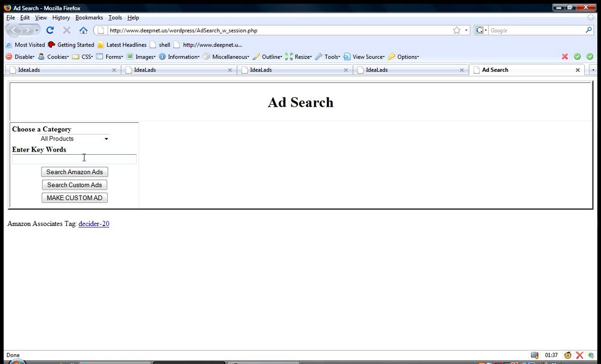Open the File menu
Viewport: 601px width, 364px height.
click(10, 18)
